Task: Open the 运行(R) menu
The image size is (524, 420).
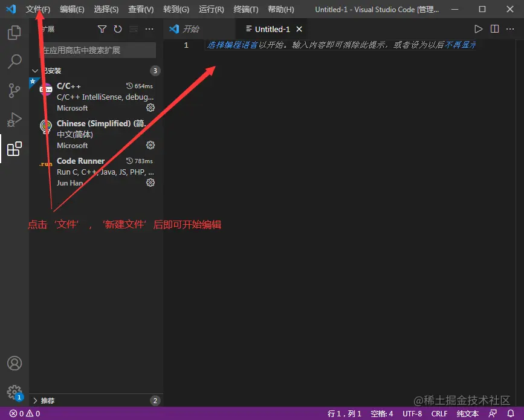Action: point(211,9)
